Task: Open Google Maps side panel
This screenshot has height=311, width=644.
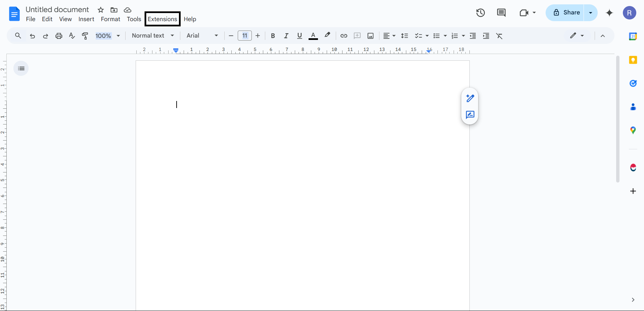Action: [633, 130]
